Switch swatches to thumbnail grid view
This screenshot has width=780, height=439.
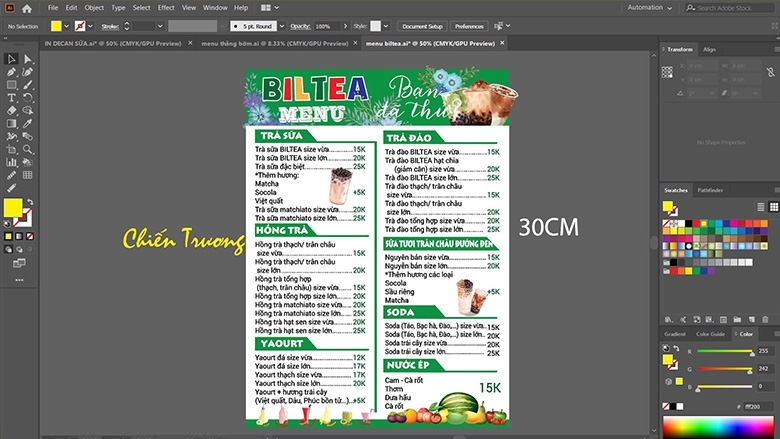[774, 207]
